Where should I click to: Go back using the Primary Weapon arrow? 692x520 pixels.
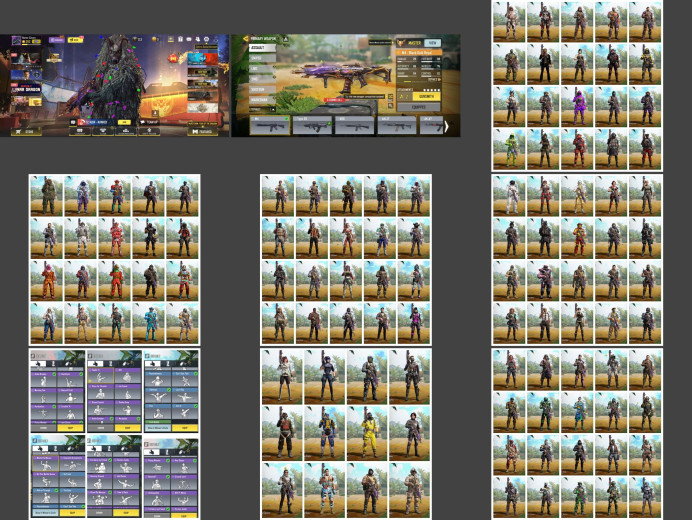click(x=245, y=39)
